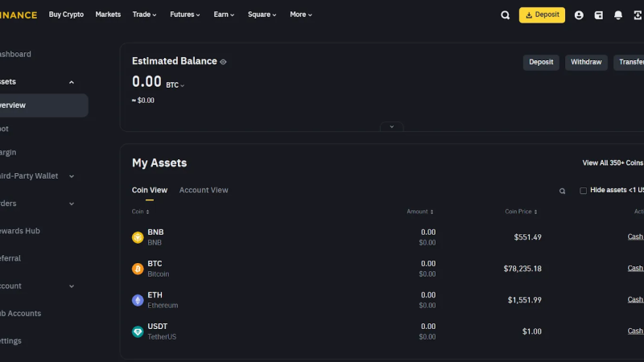Open Margin in the sidebar

coord(8,152)
